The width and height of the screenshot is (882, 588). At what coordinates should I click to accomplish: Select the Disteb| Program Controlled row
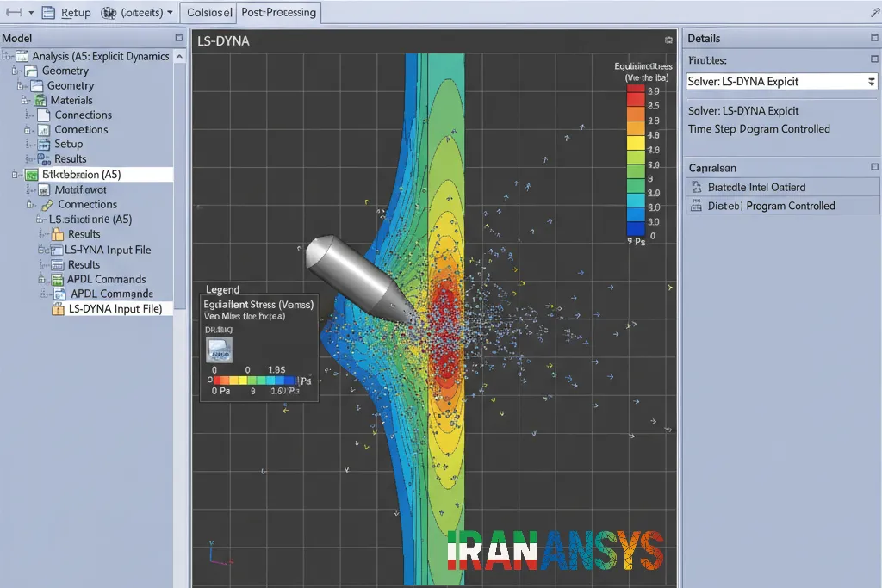[x=782, y=206]
